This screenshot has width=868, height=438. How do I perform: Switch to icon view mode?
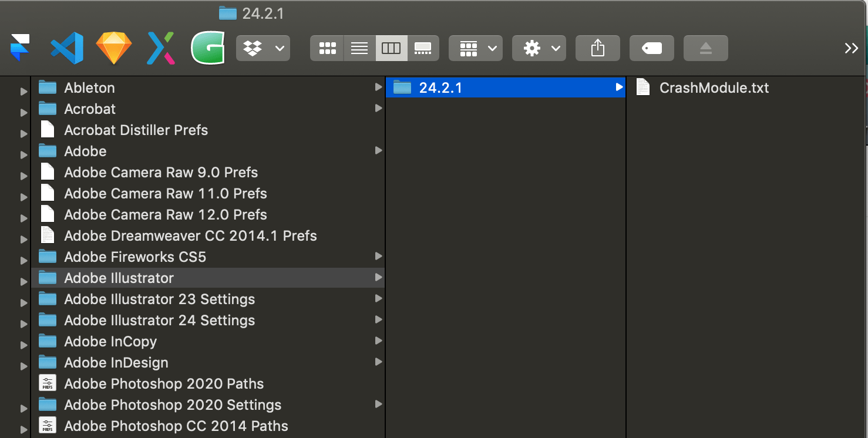(x=327, y=48)
